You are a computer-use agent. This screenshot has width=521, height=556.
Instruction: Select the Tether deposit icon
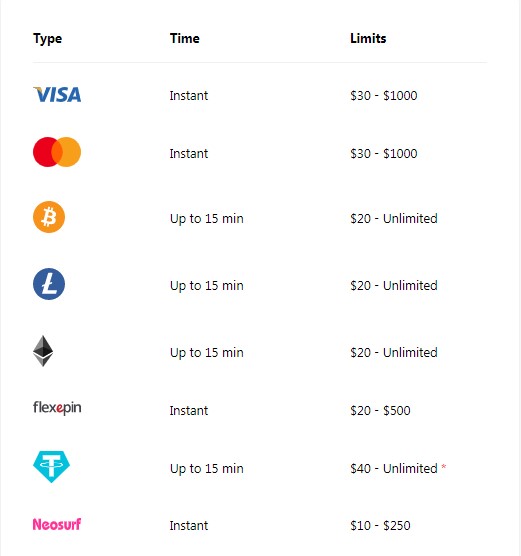tap(51, 467)
